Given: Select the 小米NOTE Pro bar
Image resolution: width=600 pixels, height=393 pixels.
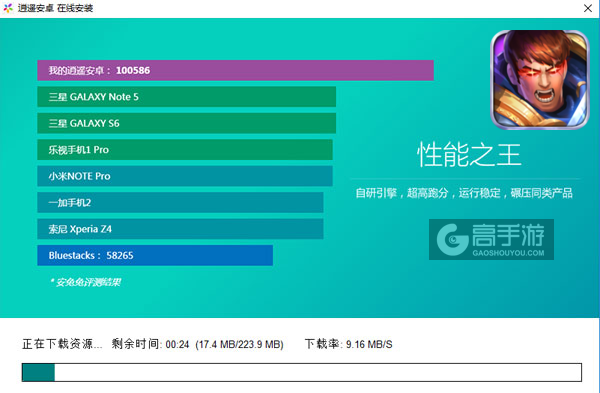Looking at the screenshot, I should [x=185, y=176].
